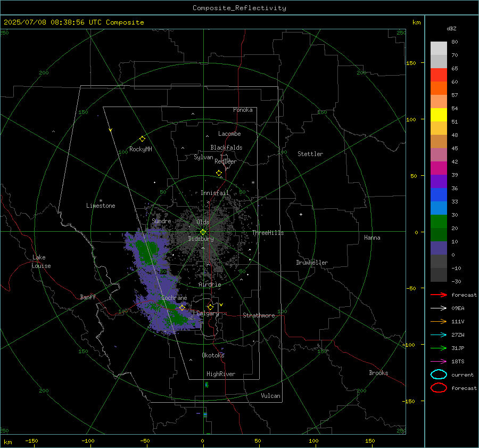Click the Sylvan label
The image size is (479, 448).
(203, 157)
